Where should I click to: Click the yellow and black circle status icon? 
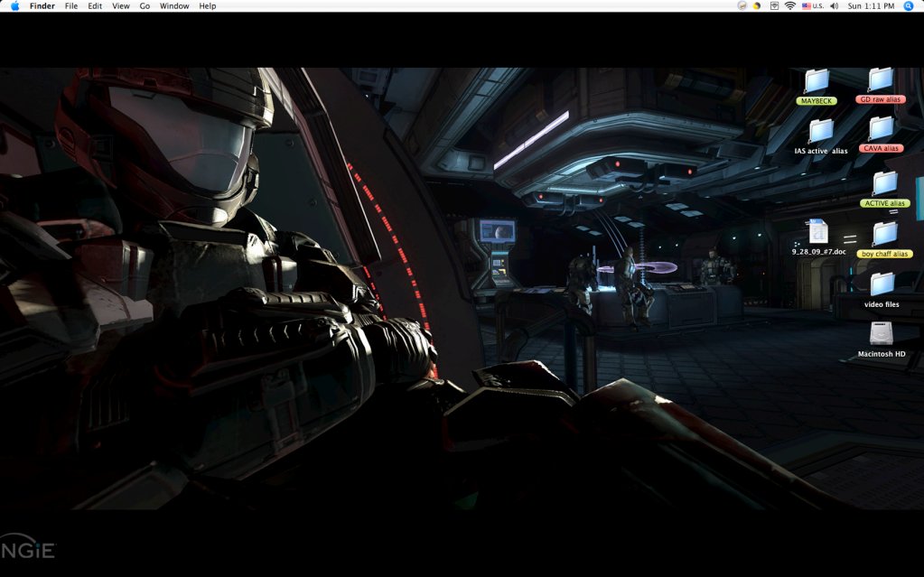pyautogui.click(x=757, y=6)
